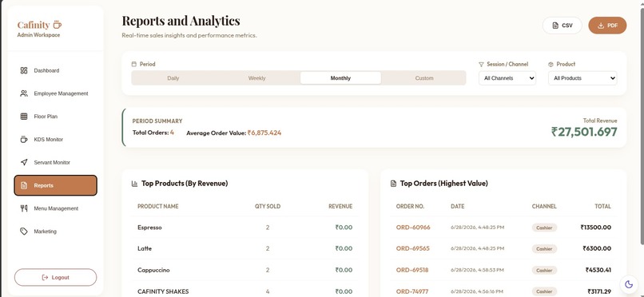Download the report as PDF
The height and width of the screenshot is (297, 644).
607,26
